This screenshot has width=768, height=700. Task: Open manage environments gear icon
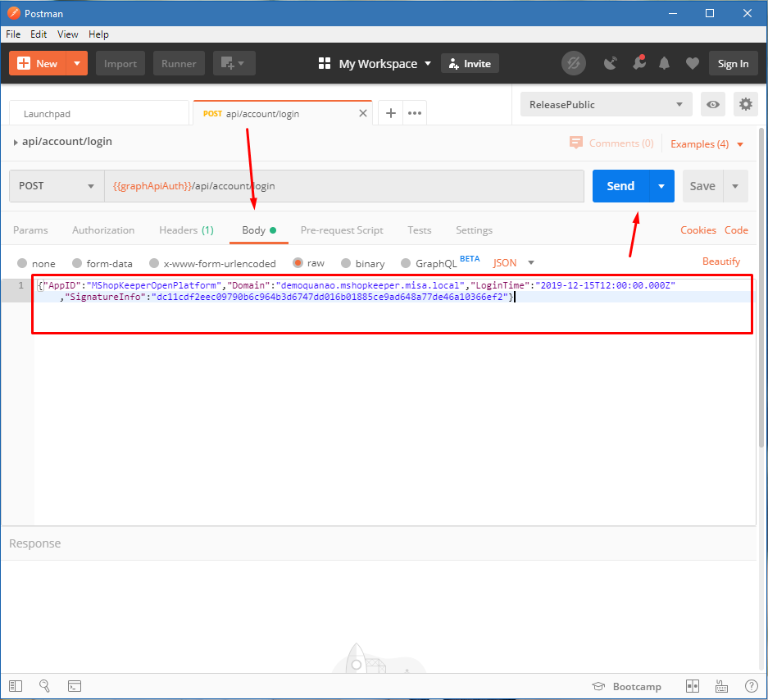click(x=746, y=104)
